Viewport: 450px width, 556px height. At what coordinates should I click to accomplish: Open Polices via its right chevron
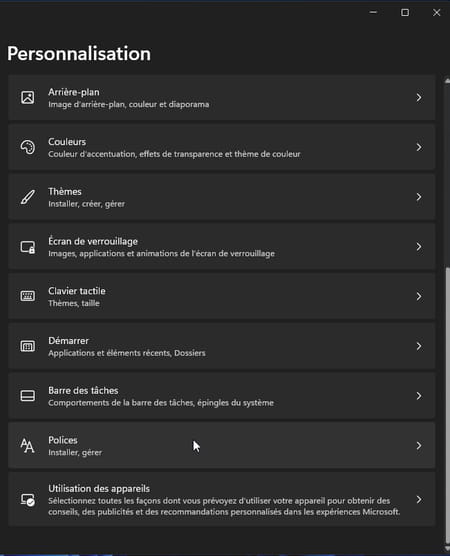pyautogui.click(x=419, y=446)
